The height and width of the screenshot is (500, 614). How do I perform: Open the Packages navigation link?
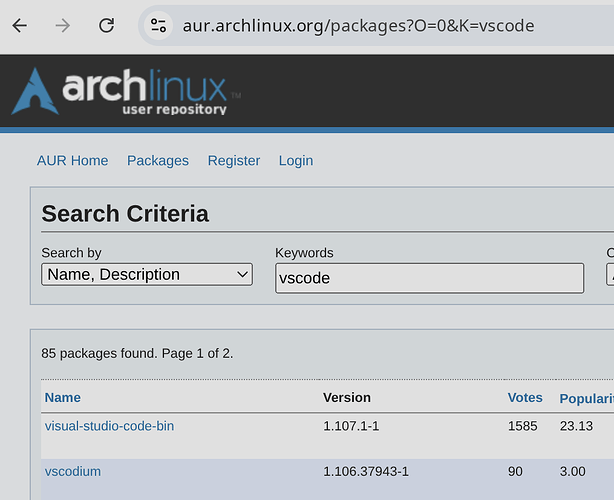(158, 160)
